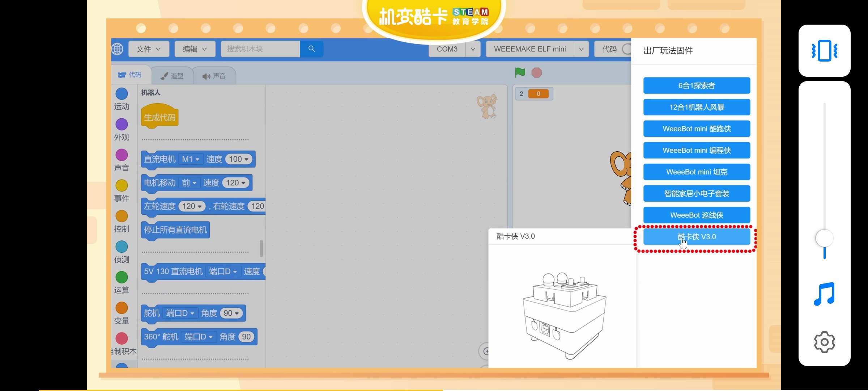Click the 酷卡侠 robot preview image
The height and width of the screenshot is (391, 868).
(x=565, y=316)
